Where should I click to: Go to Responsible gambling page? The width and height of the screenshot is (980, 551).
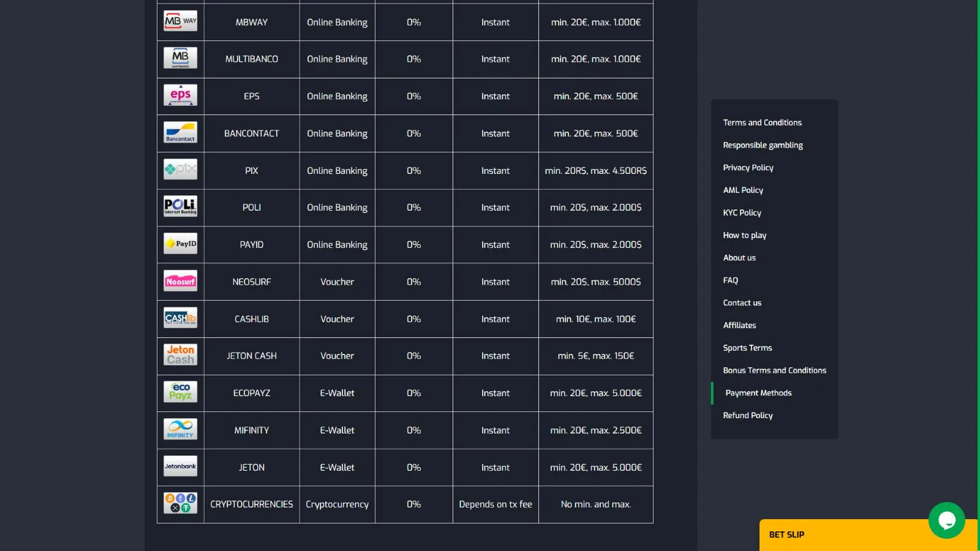click(x=763, y=145)
